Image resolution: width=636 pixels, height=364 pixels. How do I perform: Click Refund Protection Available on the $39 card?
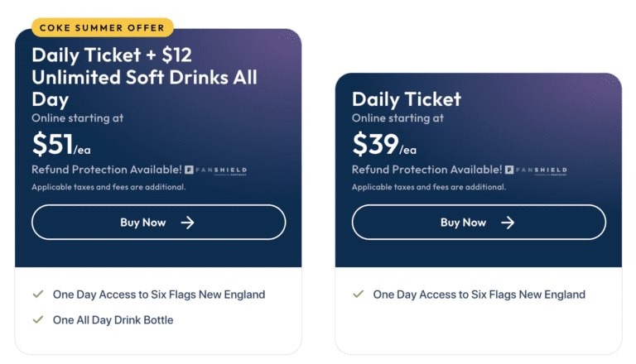[426, 170]
